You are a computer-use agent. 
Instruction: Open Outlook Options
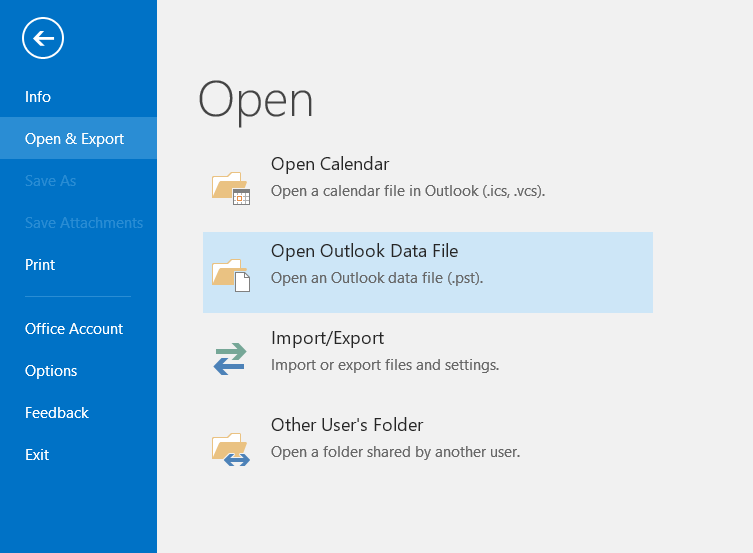(x=51, y=371)
